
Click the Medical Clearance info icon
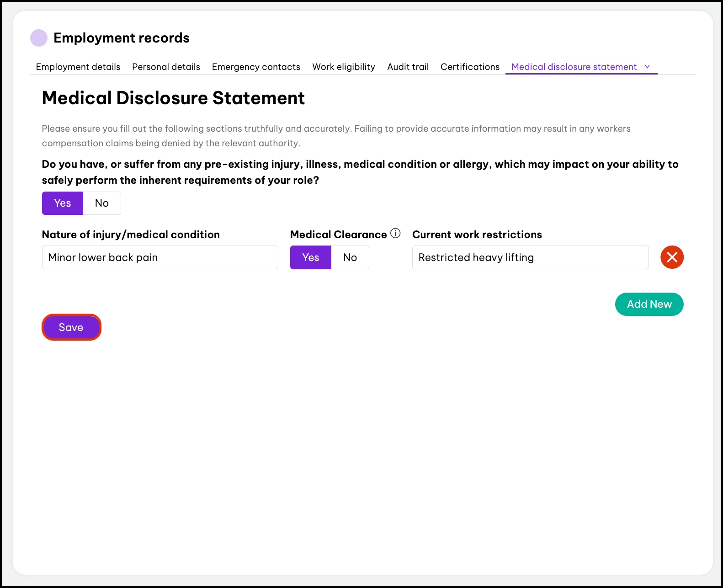coord(395,234)
